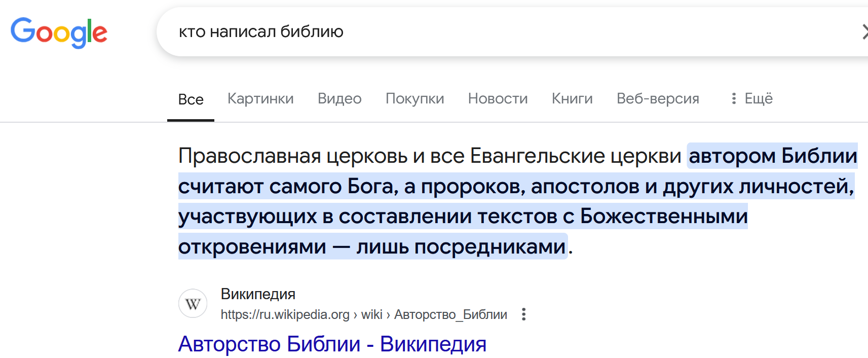Open the Новости tab

498,98
